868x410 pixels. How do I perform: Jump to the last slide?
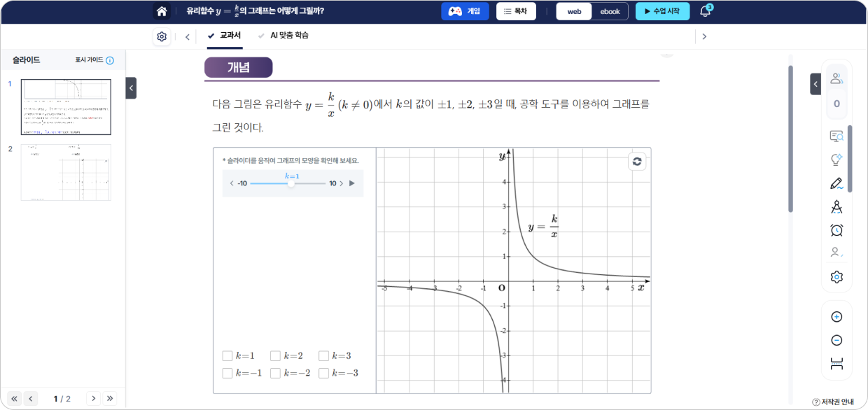[110, 398]
